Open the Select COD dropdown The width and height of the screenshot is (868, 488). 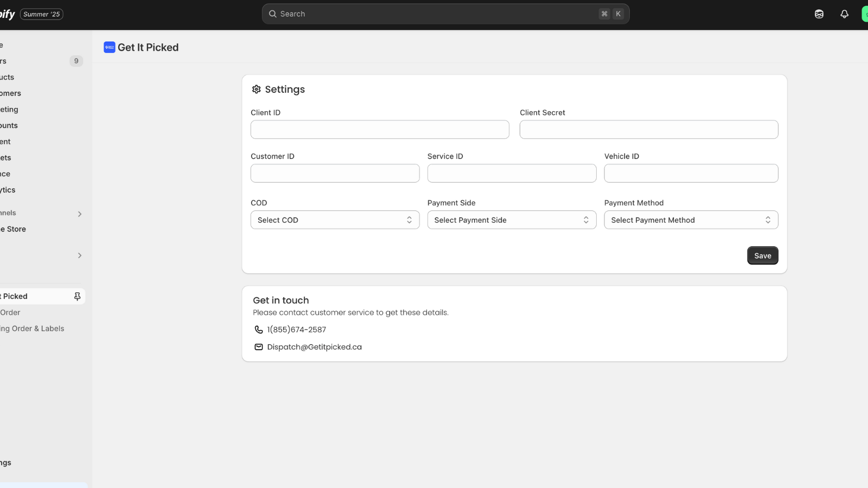[x=335, y=220]
